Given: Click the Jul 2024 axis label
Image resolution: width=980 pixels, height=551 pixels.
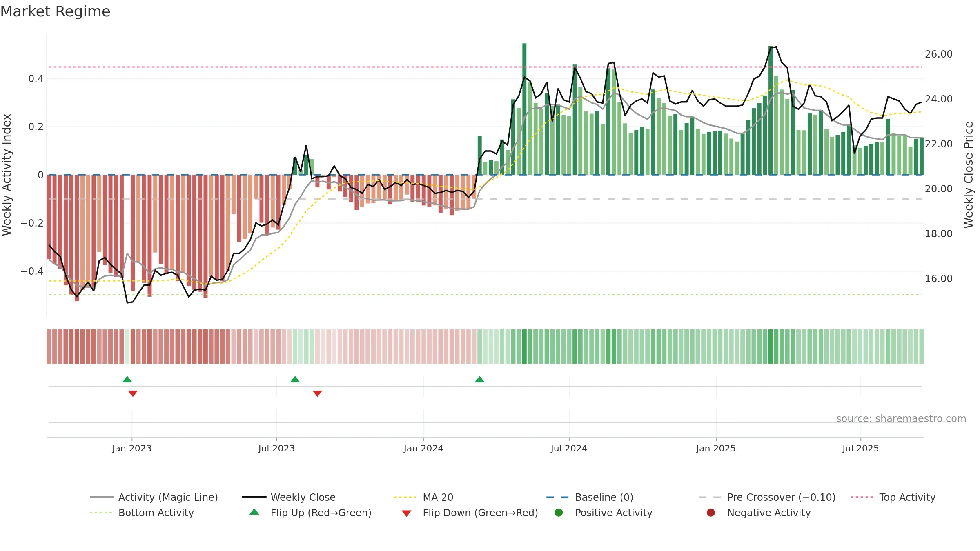Looking at the screenshot, I should 569,448.
